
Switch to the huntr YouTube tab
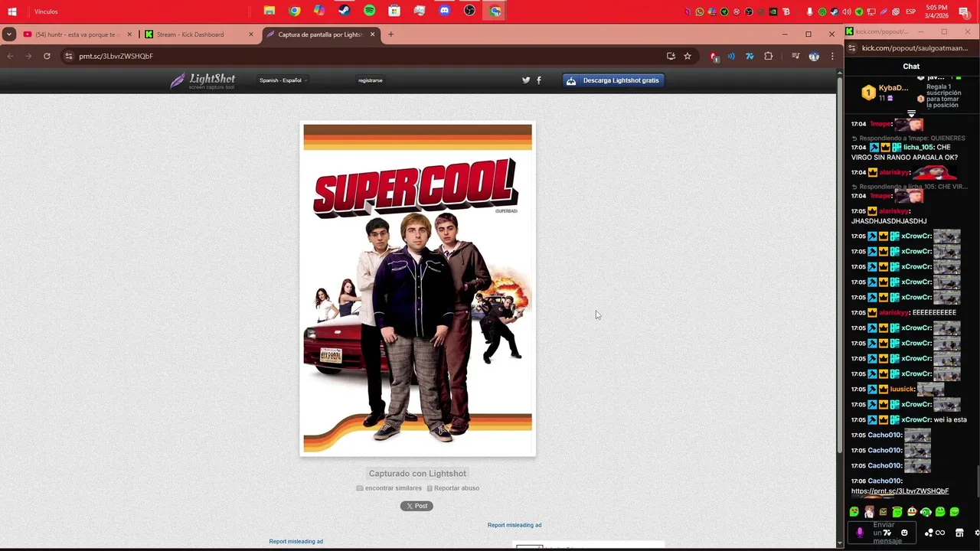(x=77, y=34)
